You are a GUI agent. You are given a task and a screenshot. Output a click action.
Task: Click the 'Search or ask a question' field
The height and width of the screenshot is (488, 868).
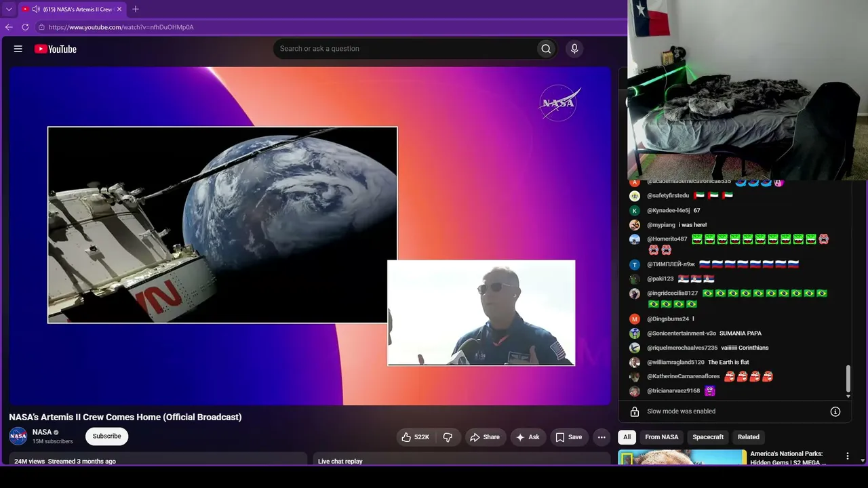tap(405, 49)
